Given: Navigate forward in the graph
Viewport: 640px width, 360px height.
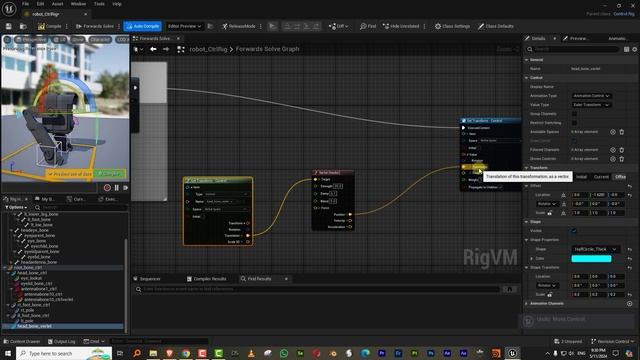Looking at the screenshot, I should (x=166, y=49).
